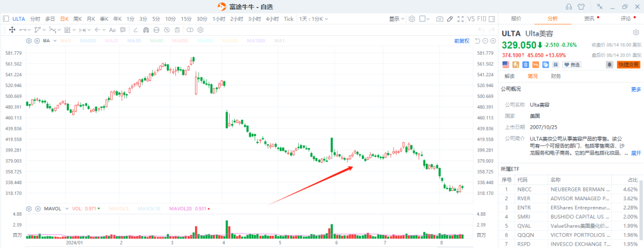644x248 pixels.
Task: Click the Aa text annotation tool
Action: pos(113,30)
